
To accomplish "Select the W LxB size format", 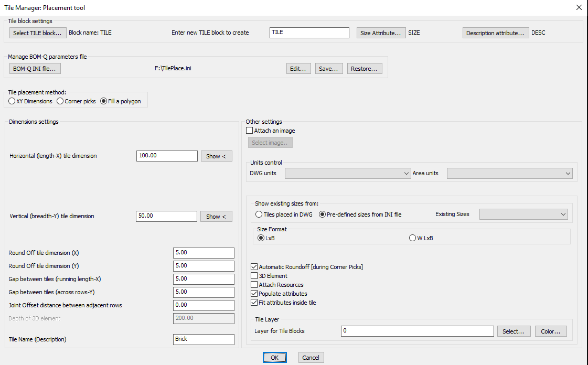I will point(413,238).
